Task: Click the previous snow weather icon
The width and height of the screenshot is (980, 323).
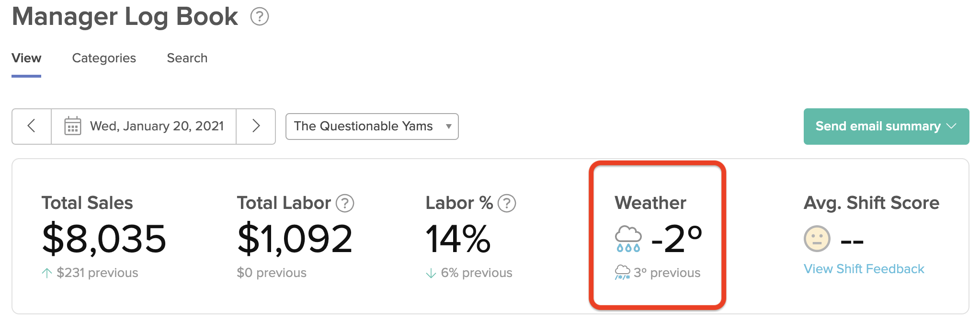Action: (x=623, y=272)
